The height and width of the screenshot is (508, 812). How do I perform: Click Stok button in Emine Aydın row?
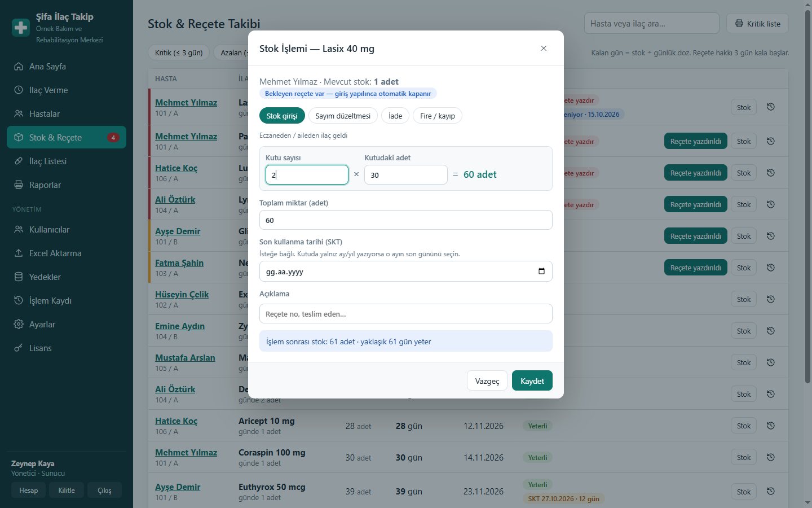pyautogui.click(x=744, y=331)
